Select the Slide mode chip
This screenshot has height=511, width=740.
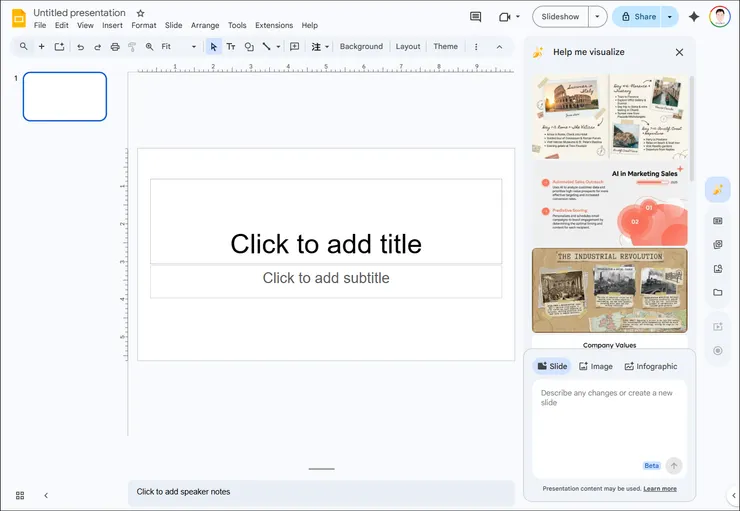pos(552,366)
